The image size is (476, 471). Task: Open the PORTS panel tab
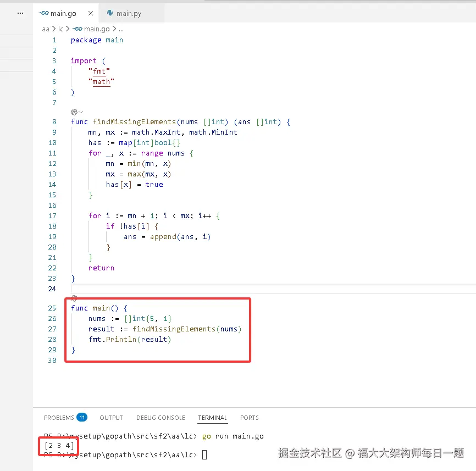250,418
